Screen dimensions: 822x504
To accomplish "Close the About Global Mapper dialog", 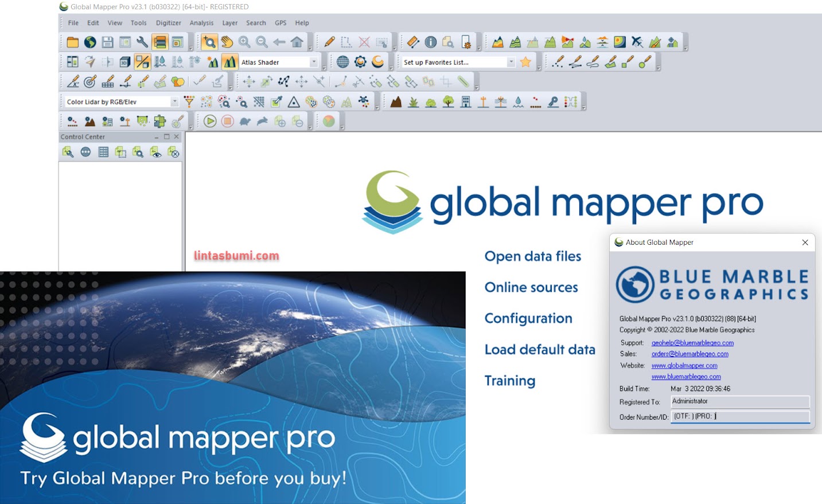I will pos(805,243).
